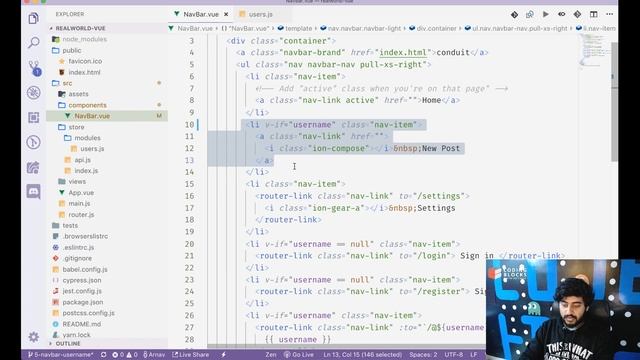Expand the views folder
The image size is (640, 360).
77,181
